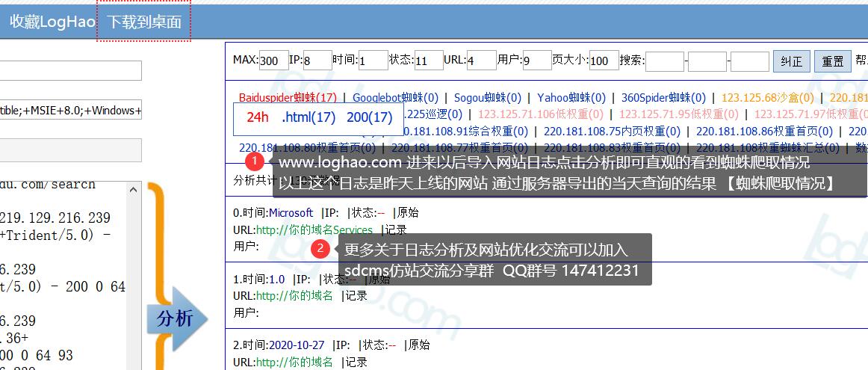Focus the 页大小 input showing 100
Screen dimensions: 868x370
604,61
